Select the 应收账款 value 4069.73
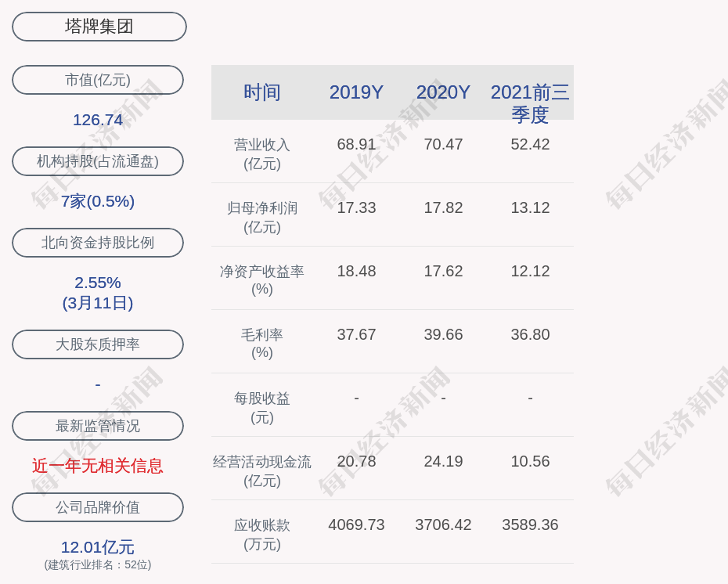728x584 pixels. (x=356, y=525)
